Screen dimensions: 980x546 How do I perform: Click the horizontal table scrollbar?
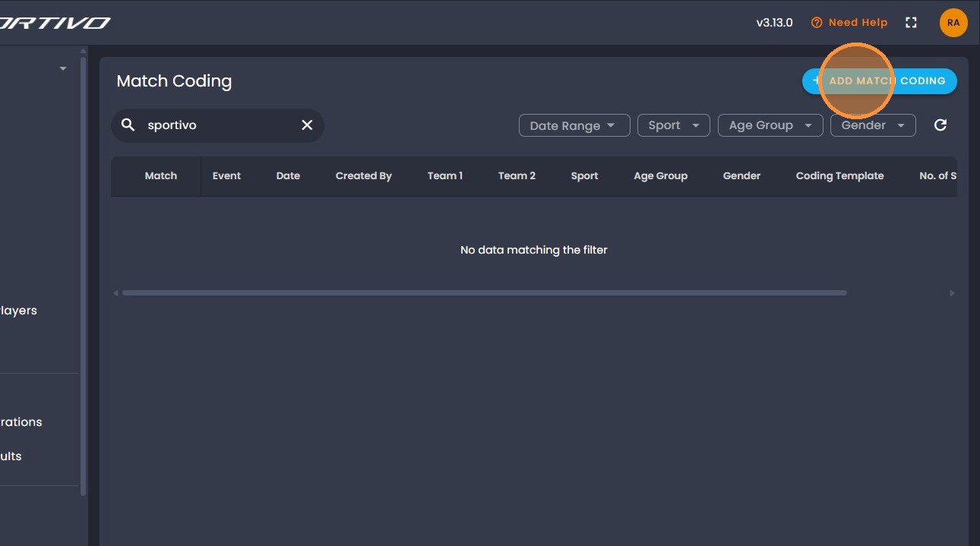click(485, 293)
